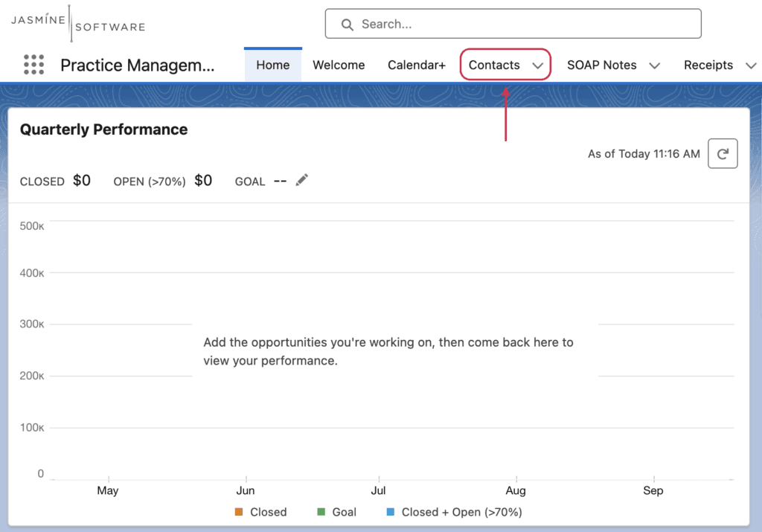The width and height of the screenshot is (762, 532).
Task: Switch to the Home tab
Action: pos(273,65)
